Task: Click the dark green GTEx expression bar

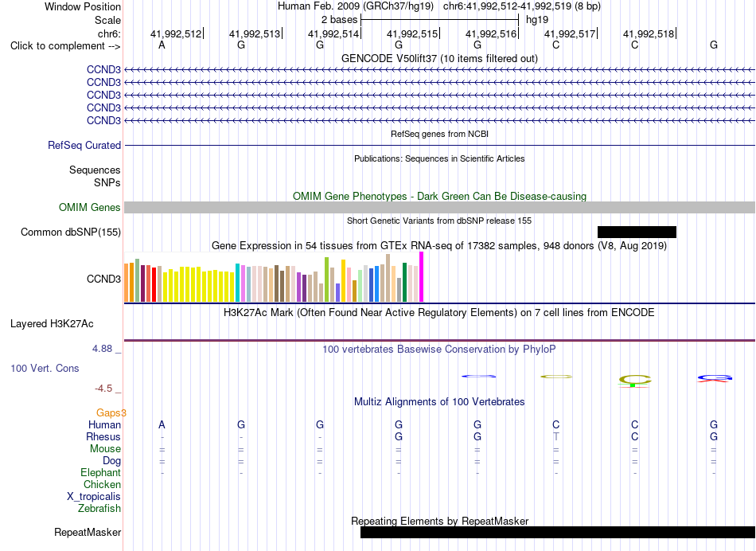Action: pyautogui.click(x=404, y=282)
